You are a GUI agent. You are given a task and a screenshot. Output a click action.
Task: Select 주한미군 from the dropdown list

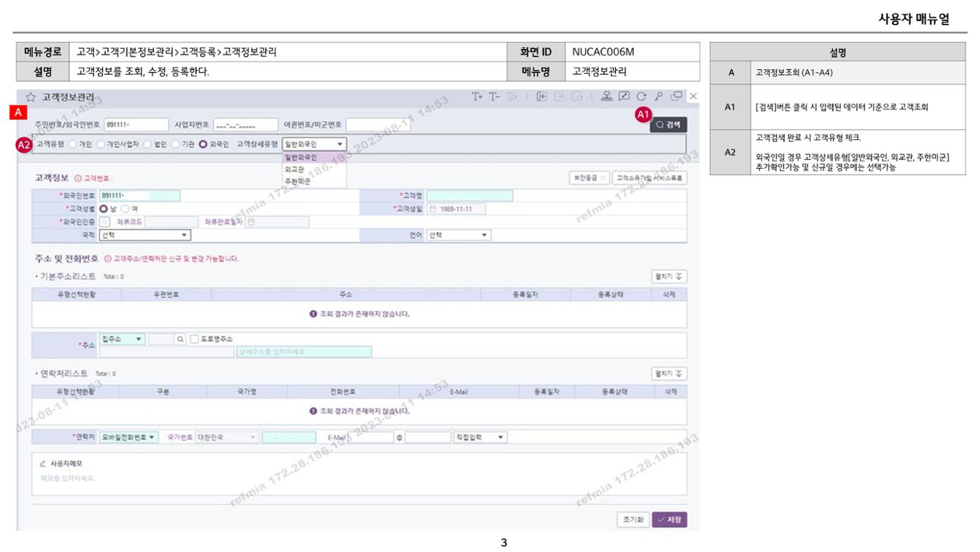point(314,181)
